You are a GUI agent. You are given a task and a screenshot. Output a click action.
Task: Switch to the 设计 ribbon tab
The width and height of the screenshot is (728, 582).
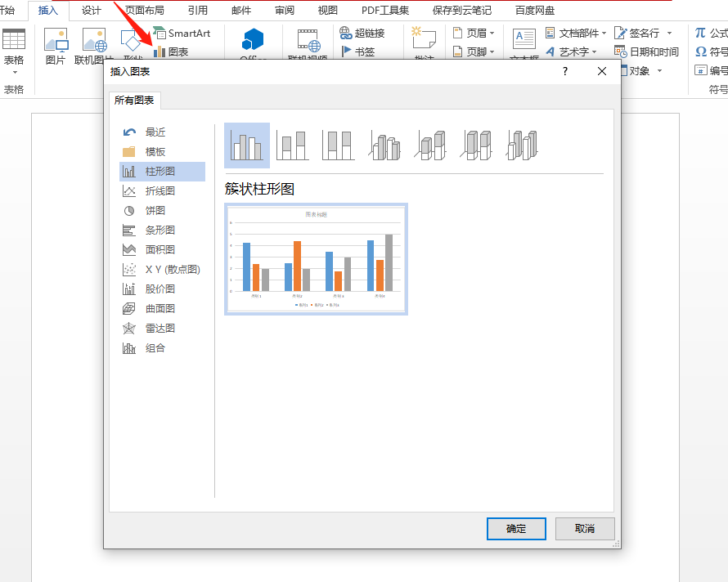[x=90, y=11]
